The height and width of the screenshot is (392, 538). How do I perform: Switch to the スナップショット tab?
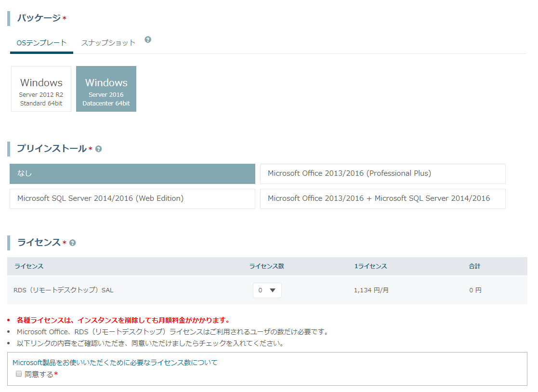point(108,43)
